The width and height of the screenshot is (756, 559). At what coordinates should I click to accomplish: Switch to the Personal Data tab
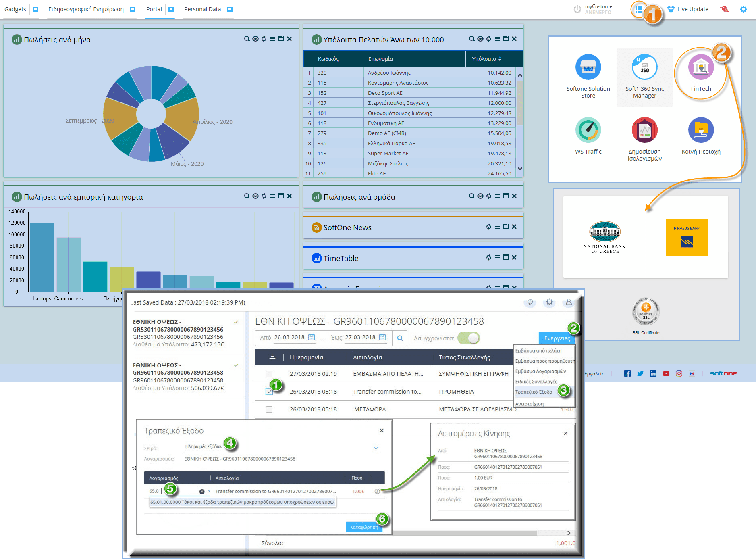[202, 9]
